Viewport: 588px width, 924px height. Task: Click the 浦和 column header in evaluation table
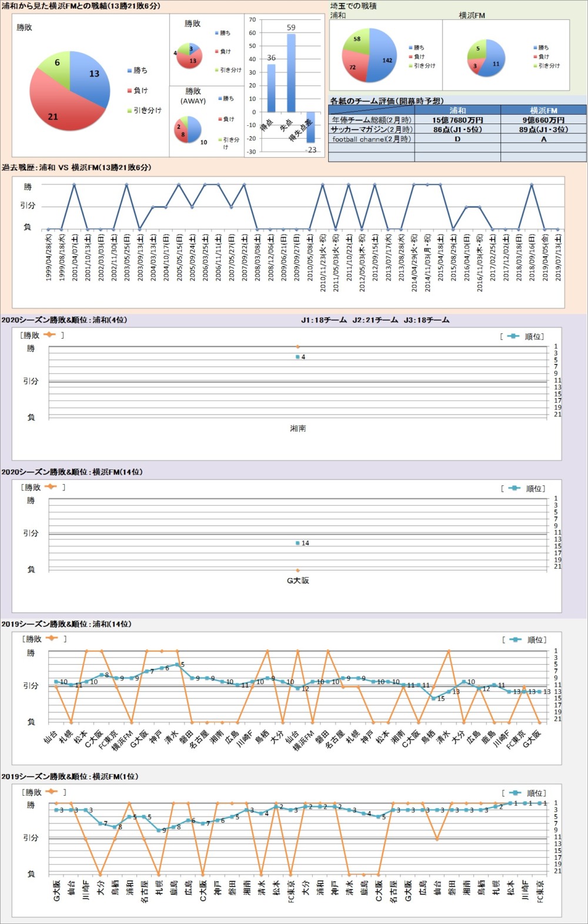coord(457,110)
